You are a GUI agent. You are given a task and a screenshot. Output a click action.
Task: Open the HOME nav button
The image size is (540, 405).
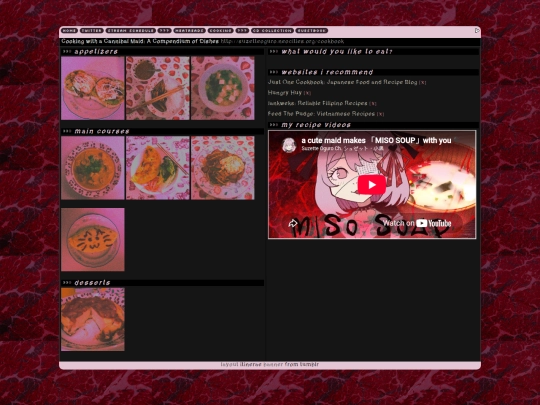coord(69,31)
